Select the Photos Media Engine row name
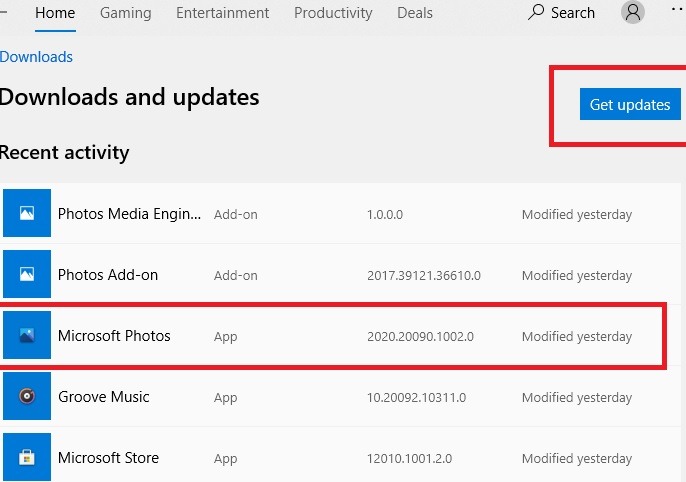The image size is (686, 482). [x=130, y=214]
